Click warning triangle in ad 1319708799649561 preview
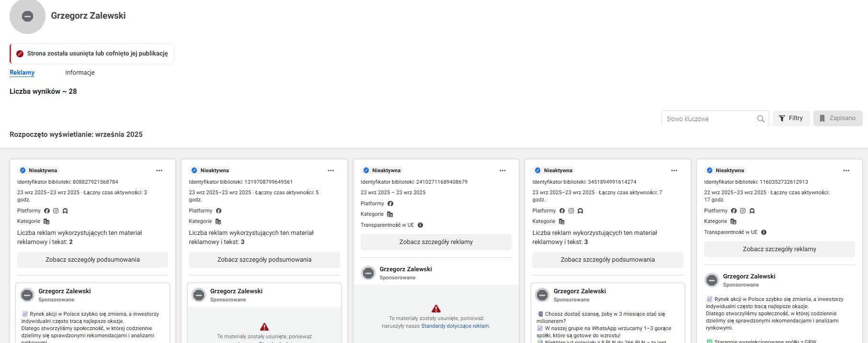 264,327
